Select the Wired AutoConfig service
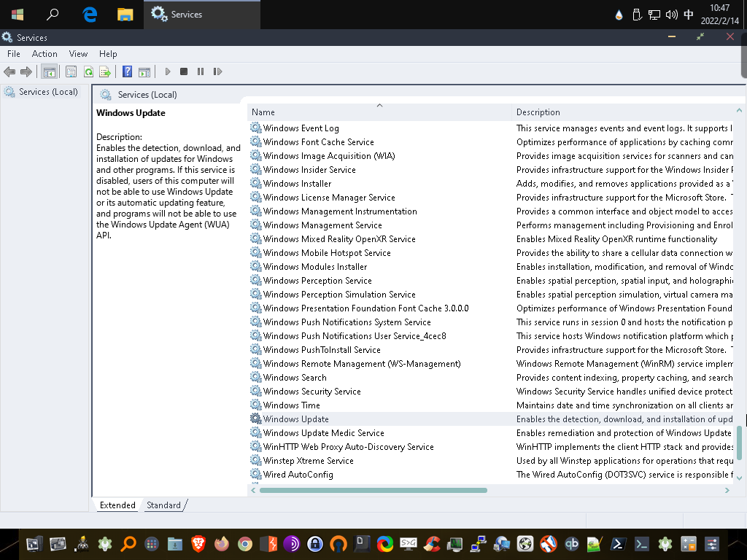The height and width of the screenshot is (560, 747). click(x=491, y=474)
